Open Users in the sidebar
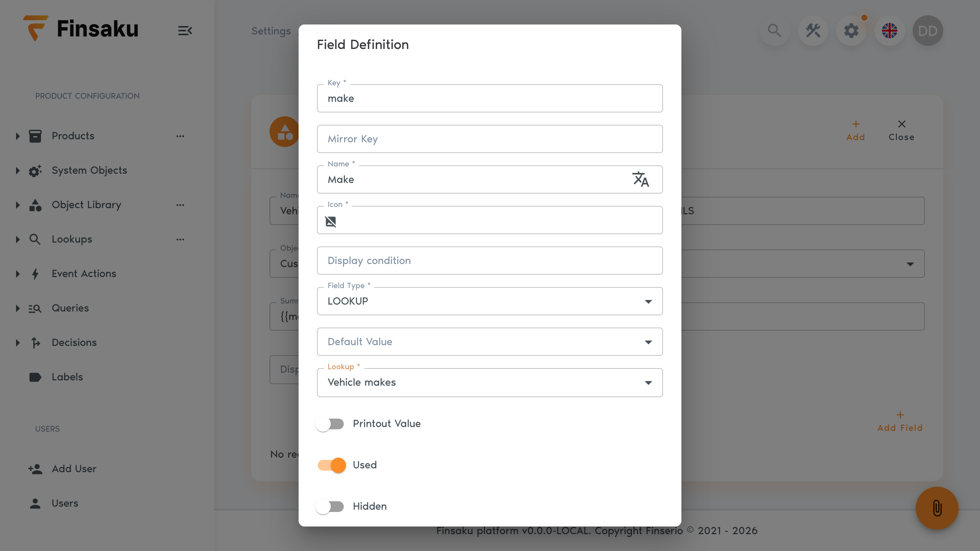980x551 pixels. click(65, 504)
